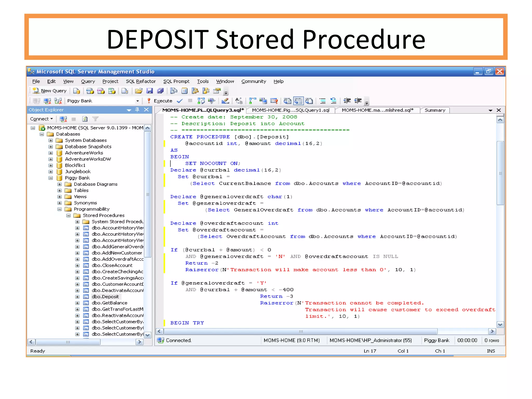Open the Summary tab
The image size is (532, 399).
click(435, 110)
